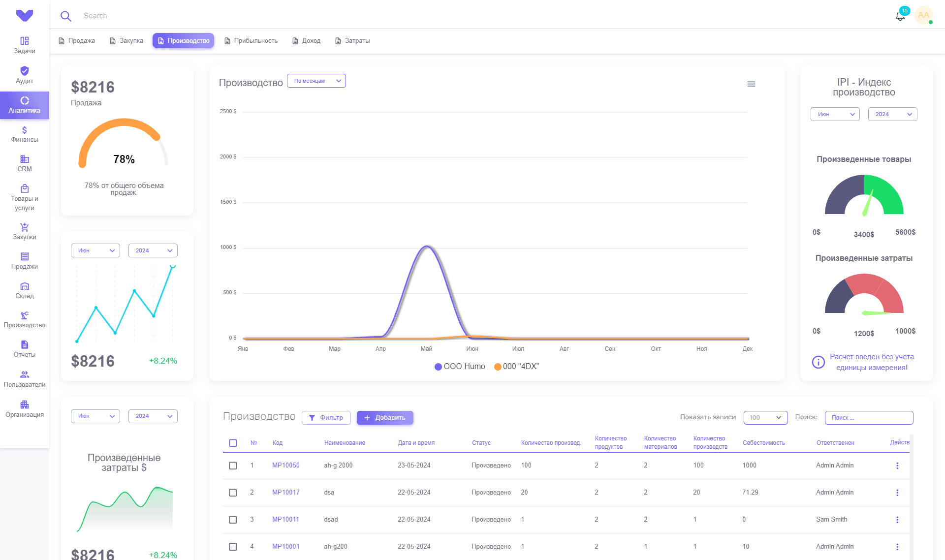Image resolution: width=945 pixels, height=560 pixels.
Task: Select the Производство tab
Action: click(x=184, y=41)
